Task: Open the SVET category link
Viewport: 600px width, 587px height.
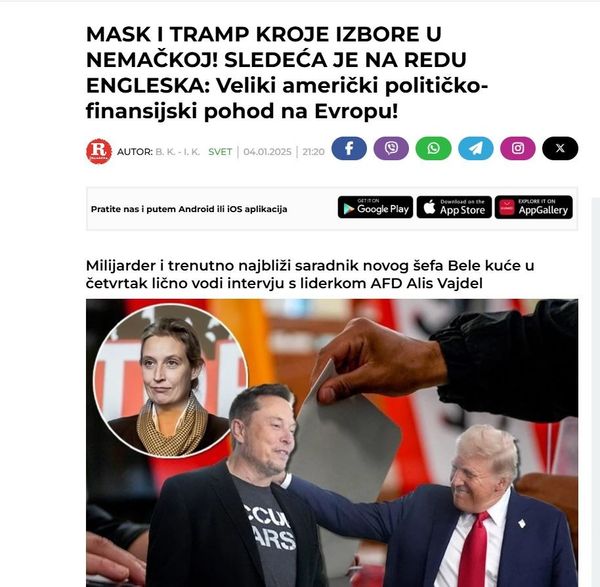Action: 220,152
